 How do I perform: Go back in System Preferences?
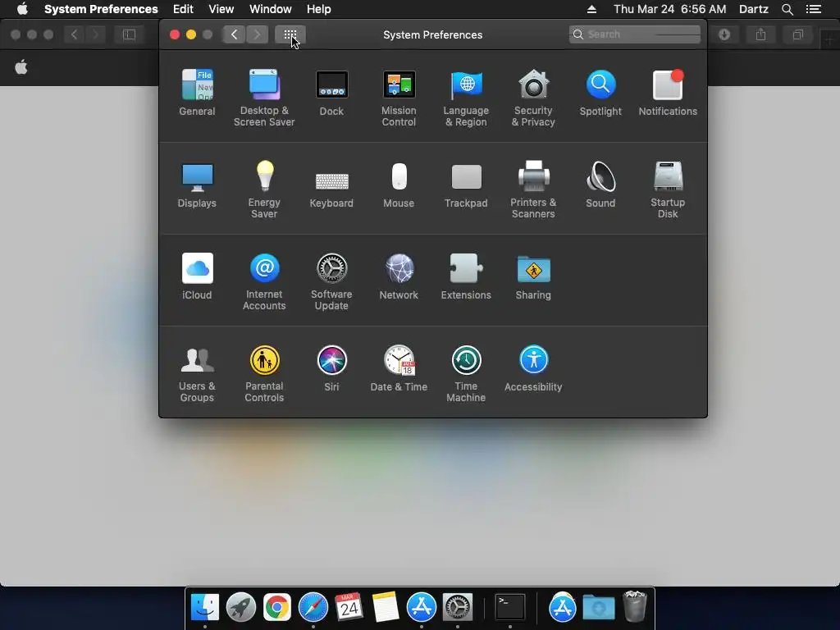(x=234, y=34)
